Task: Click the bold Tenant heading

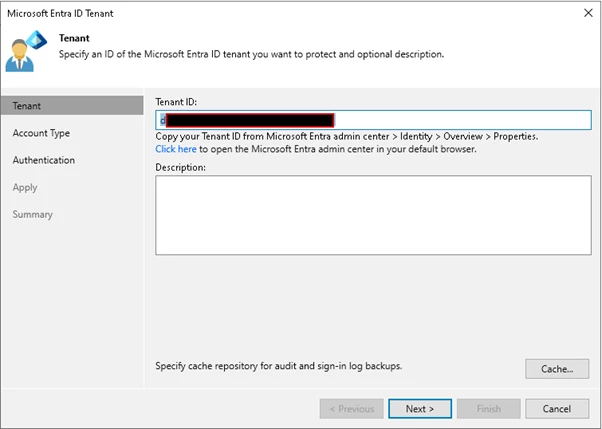Action: pos(75,38)
